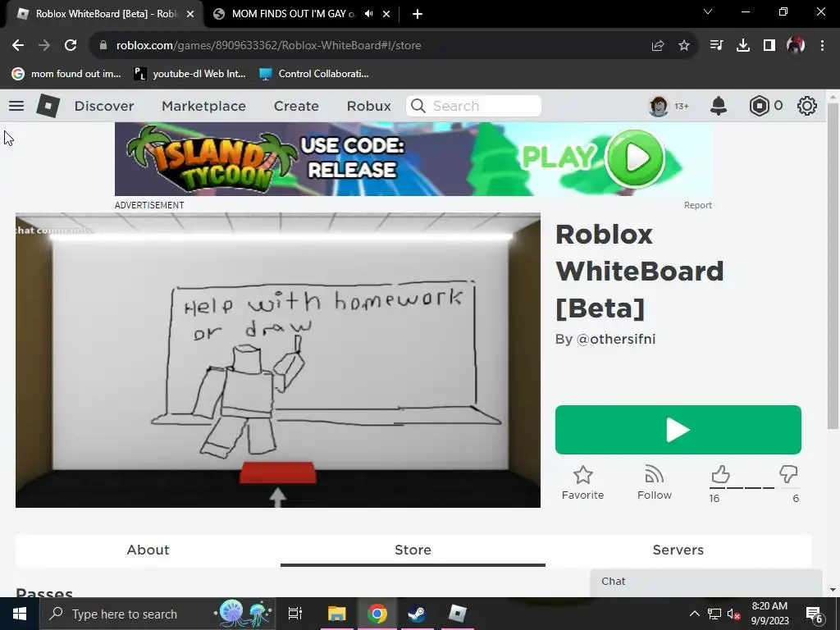This screenshot has height=630, width=840.
Task: Go forward in the browser
Action: 44,46
